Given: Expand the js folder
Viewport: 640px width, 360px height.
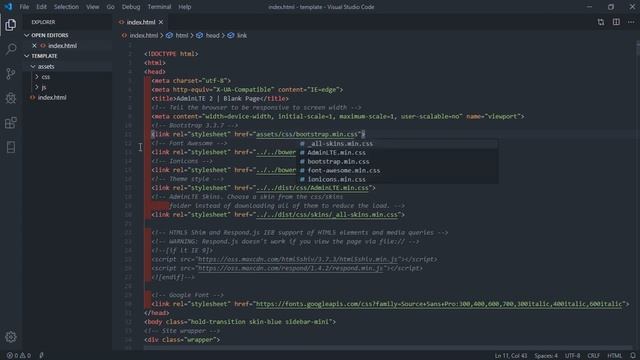Looking at the screenshot, I should tap(37, 87).
